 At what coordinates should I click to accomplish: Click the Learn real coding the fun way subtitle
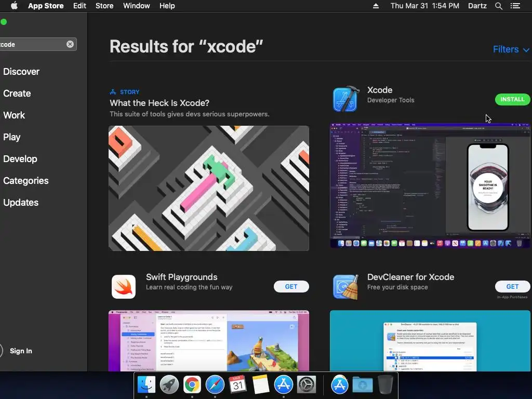(189, 287)
